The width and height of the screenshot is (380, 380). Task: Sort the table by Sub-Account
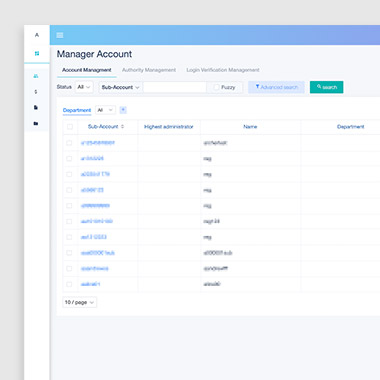pyautogui.click(x=122, y=127)
